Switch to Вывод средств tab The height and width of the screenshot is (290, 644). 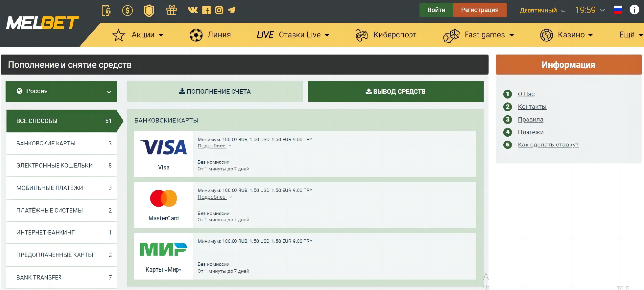[x=396, y=91]
